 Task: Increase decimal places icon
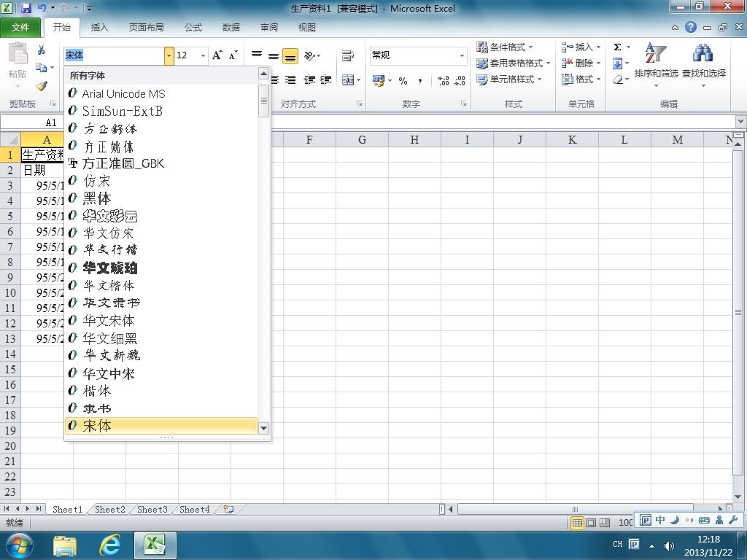point(443,80)
